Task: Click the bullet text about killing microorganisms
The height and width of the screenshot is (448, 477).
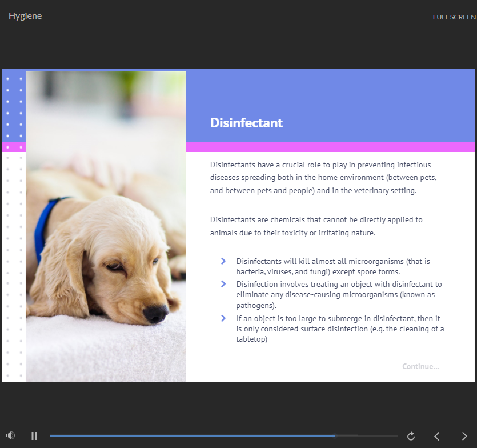Action: [x=333, y=266]
